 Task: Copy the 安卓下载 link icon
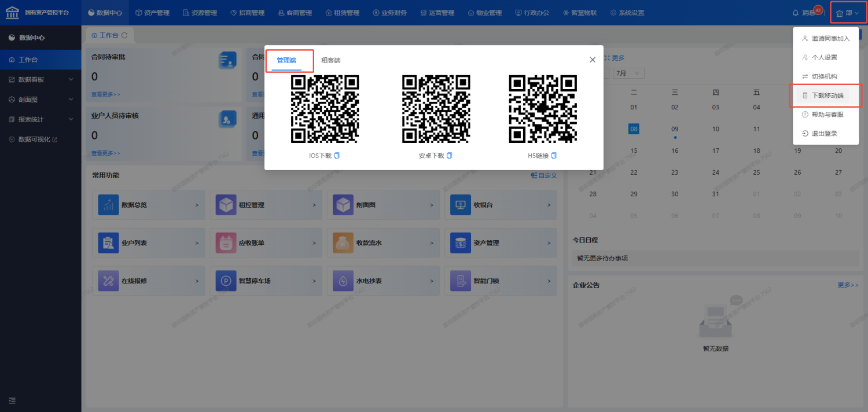[449, 156]
